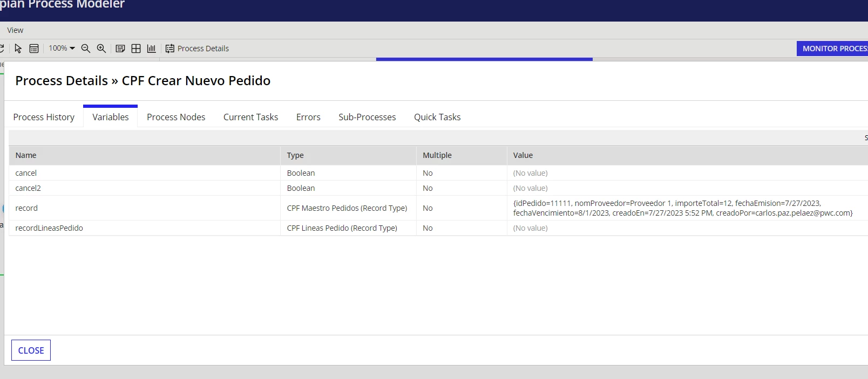
Task: Open the 100% zoom level dropdown
Action: (x=62, y=48)
